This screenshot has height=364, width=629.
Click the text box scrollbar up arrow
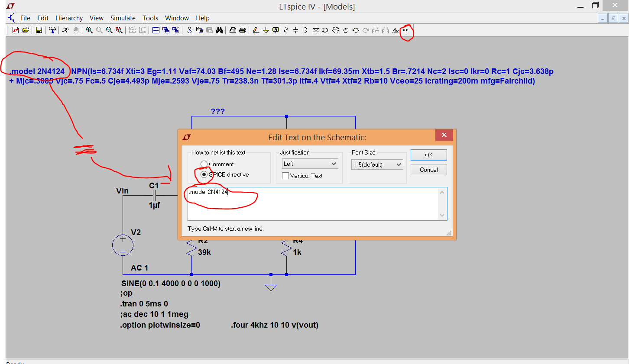pos(442,193)
